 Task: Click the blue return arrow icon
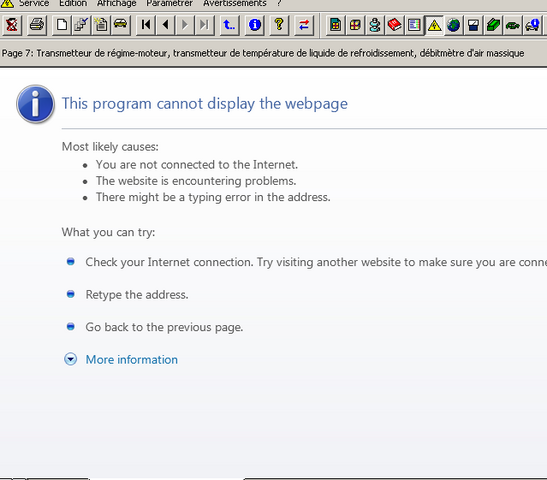(230, 25)
